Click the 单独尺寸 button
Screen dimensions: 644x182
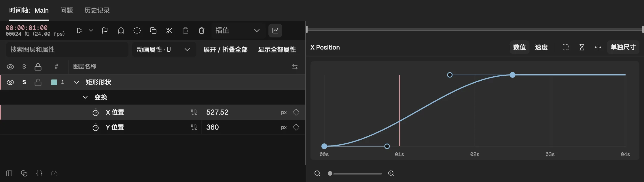click(623, 47)
